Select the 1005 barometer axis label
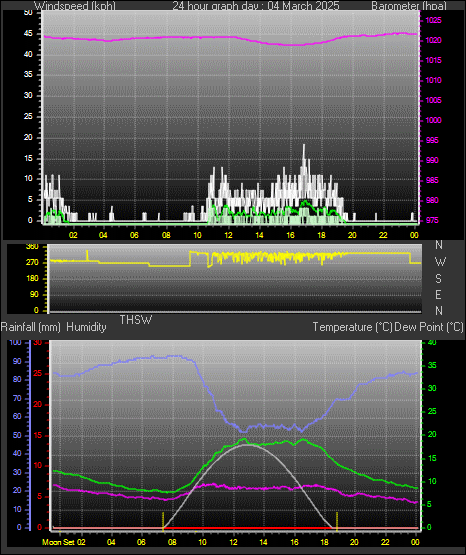Screen dimensions: 466x555 point(433,101)
